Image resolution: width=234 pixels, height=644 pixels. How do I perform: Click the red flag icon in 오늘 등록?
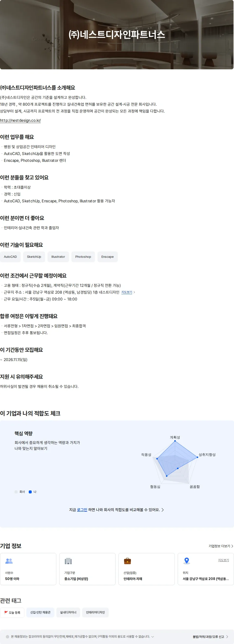click(x=6, y=613)
